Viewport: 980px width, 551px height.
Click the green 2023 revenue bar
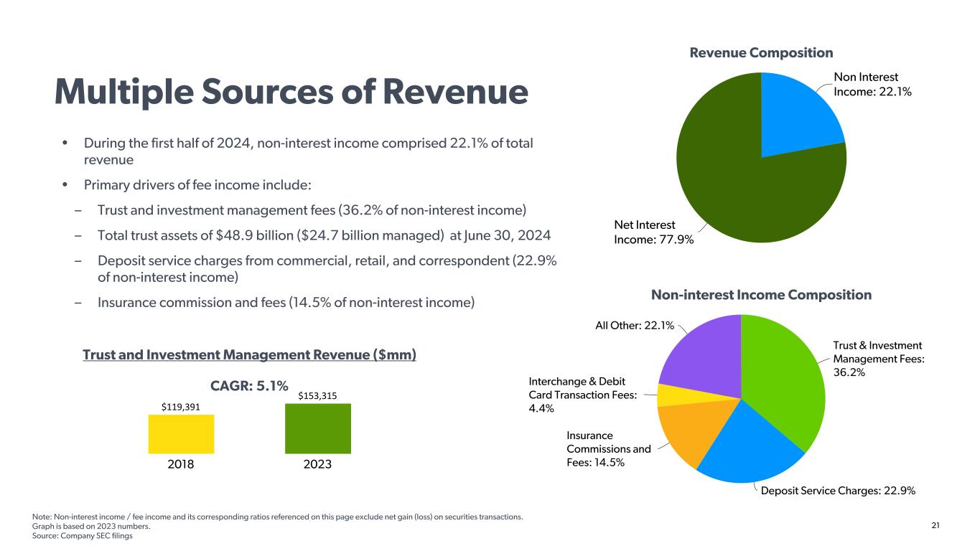(x=317, y=428)
